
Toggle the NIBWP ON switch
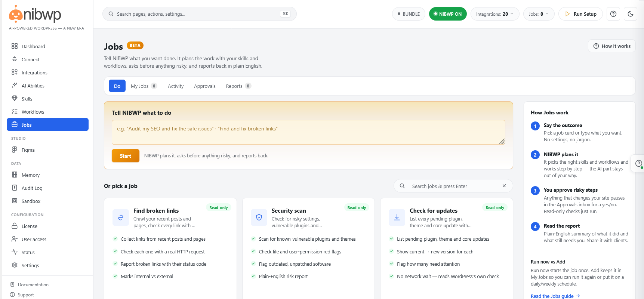pyautogui.click(x=448, y=14)
